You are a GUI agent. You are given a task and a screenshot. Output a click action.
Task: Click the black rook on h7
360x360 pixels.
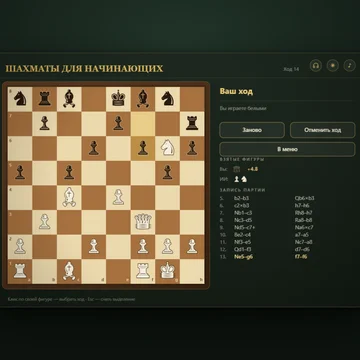tap(192, 124)
